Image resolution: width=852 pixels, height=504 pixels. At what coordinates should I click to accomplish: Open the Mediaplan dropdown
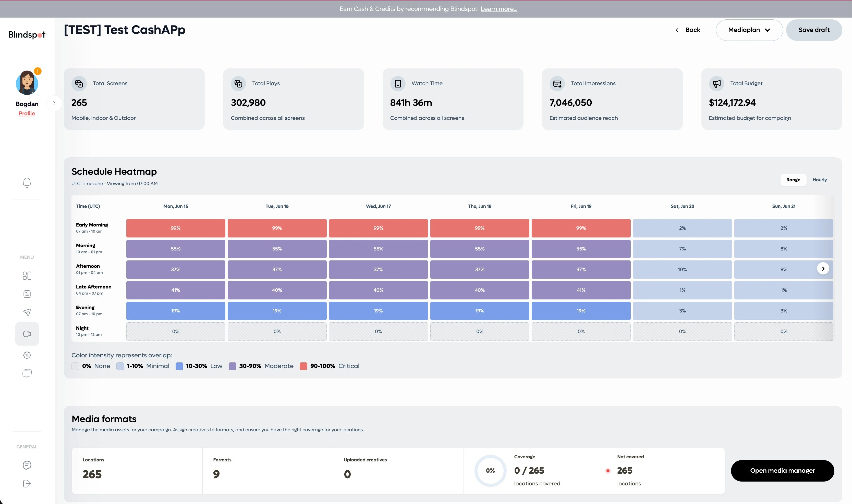(x=749, y=30)
